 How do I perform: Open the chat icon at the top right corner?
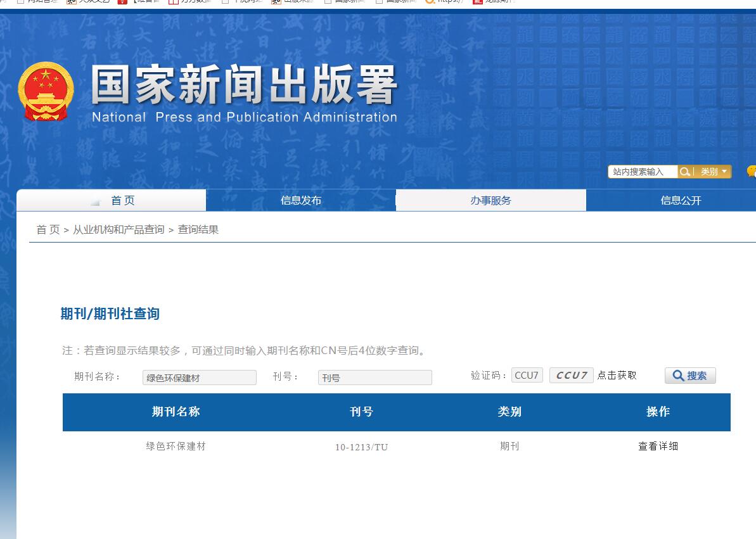[752, 171]
